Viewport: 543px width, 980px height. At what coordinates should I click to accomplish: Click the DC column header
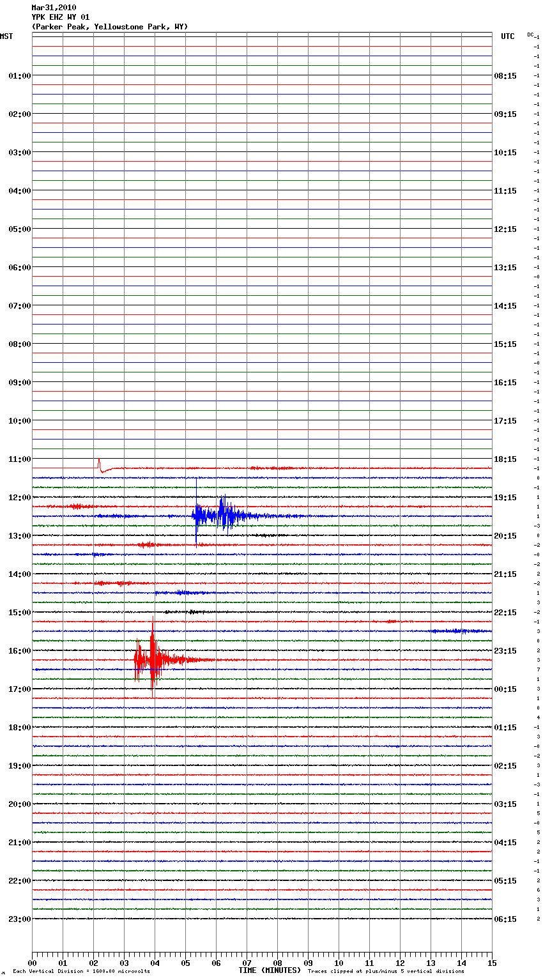click(530, 34)
